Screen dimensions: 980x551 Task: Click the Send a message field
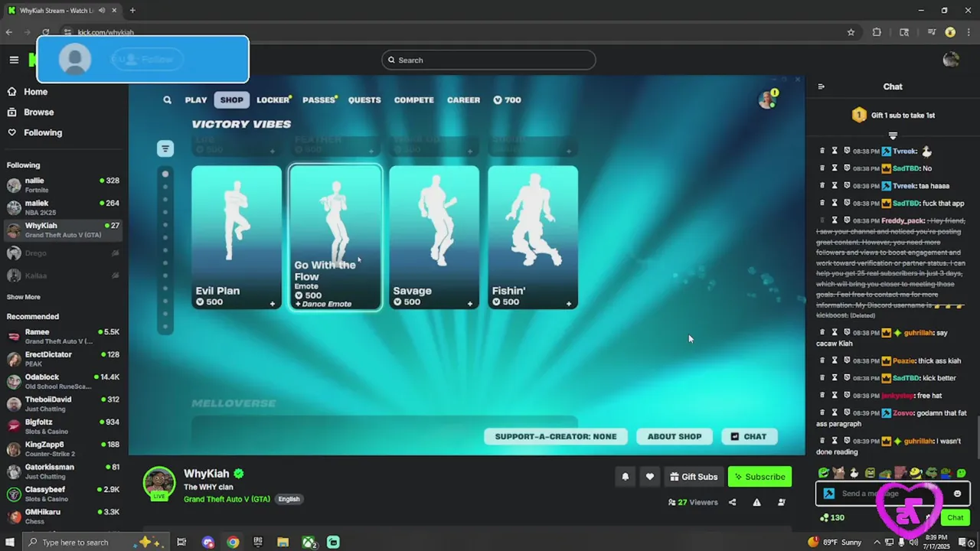(x=892, y=494)
